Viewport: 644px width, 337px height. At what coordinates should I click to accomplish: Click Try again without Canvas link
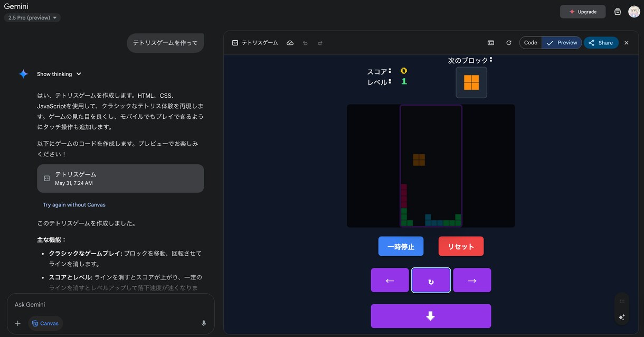click(x=74, y=205)
